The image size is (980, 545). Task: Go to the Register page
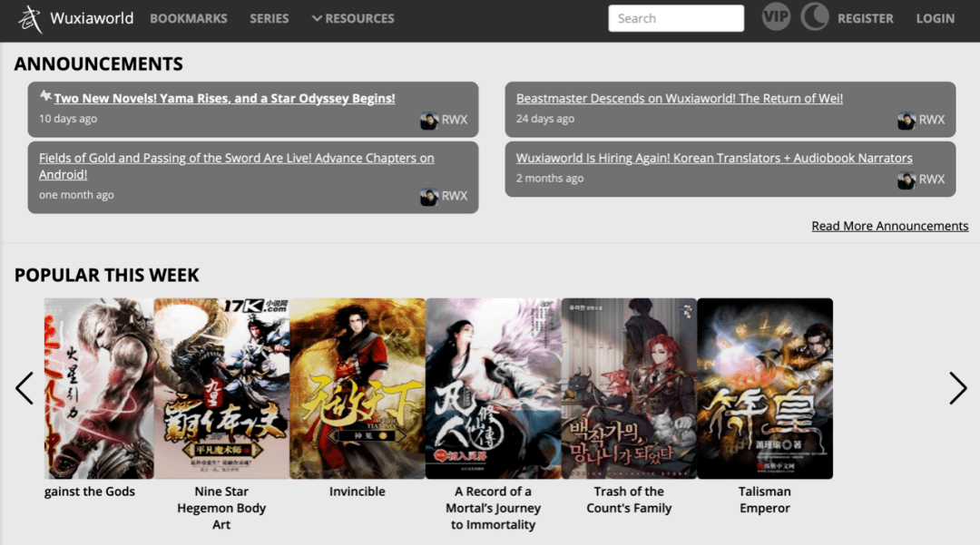click(x=865, y=19)
